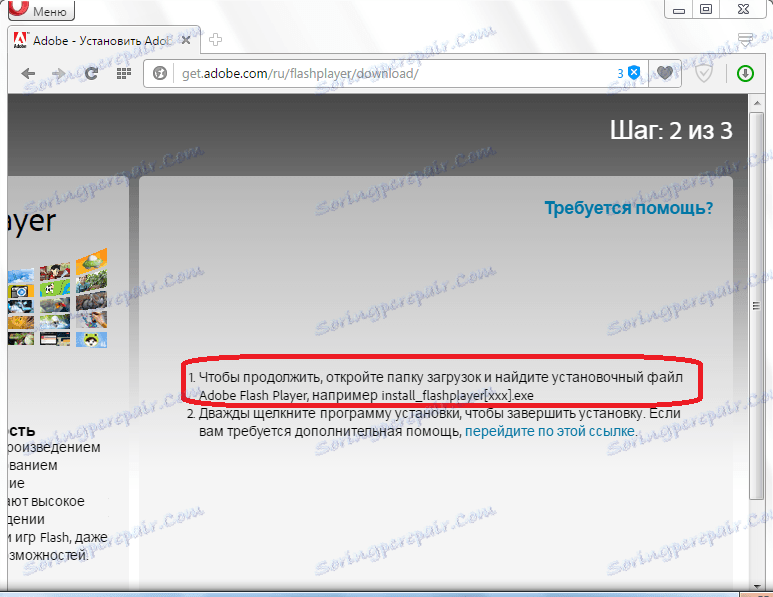Minimize the Opera window

pyautogui.click(x=679, y=10)
